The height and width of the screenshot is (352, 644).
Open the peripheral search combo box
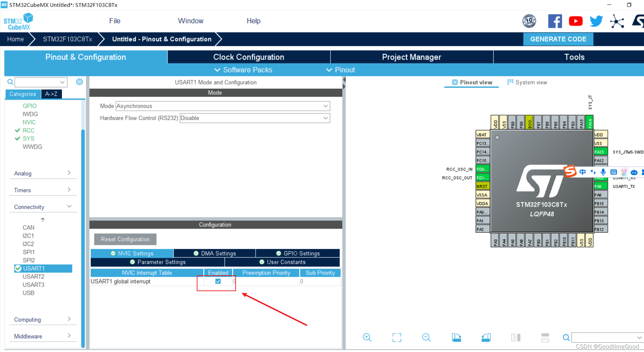(41, 82)
